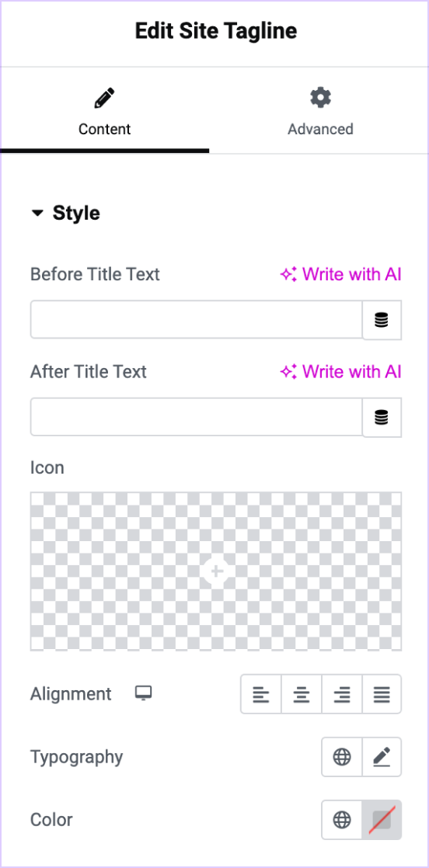
Task: Open dynamic tags for Before Title Text
Action: (382, 320)
